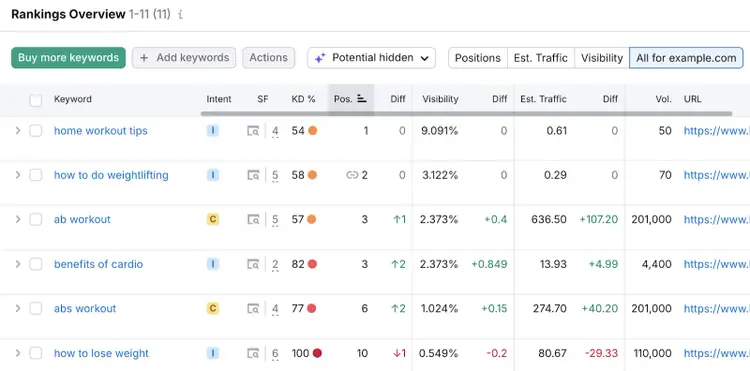
Task: Click the dark red KD dot for how to lose weight
Action: [317, 353]
